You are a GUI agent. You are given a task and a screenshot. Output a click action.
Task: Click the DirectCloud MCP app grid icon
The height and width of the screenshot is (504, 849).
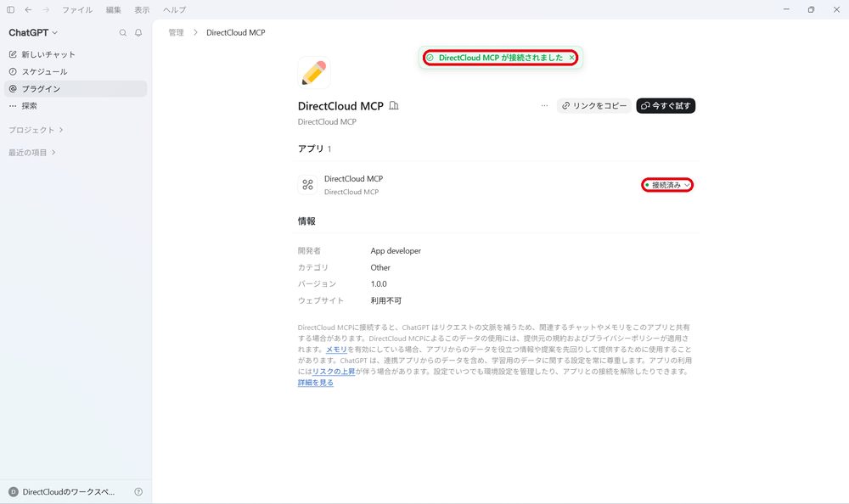307,185
